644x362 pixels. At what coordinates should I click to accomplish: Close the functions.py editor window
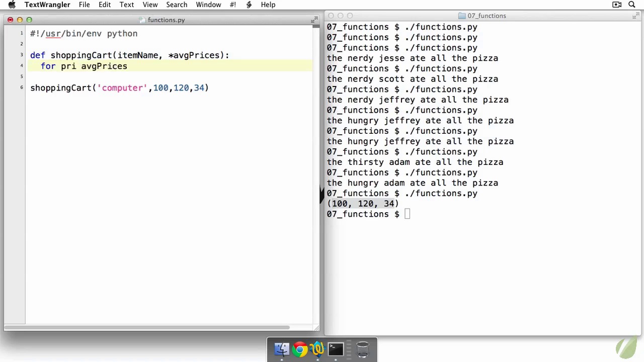click(10, 20)
